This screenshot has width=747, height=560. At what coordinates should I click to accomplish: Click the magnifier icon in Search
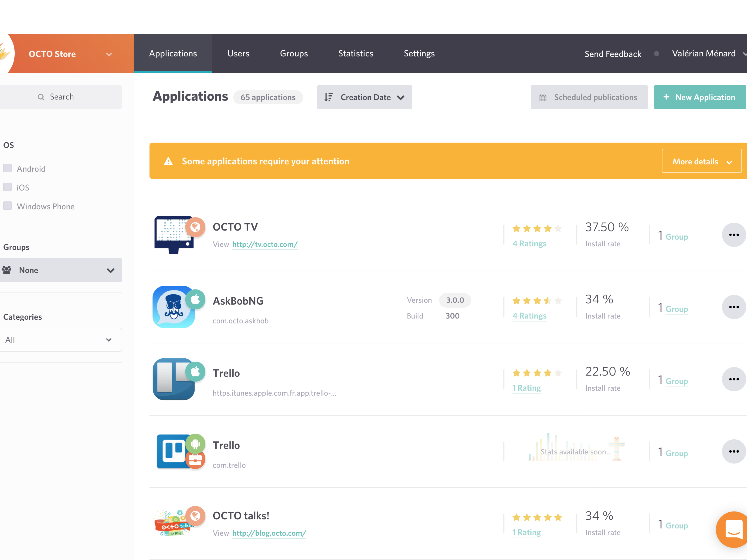(x=41, y=97)
